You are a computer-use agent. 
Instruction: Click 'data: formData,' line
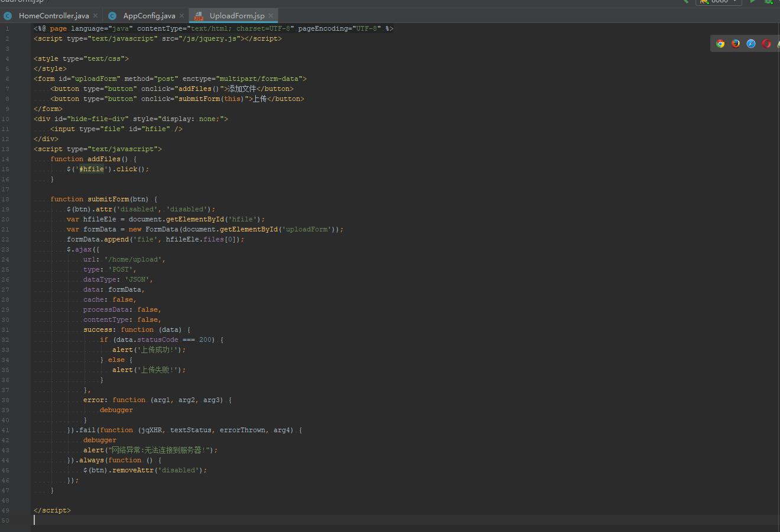click(x=114, y=289)
